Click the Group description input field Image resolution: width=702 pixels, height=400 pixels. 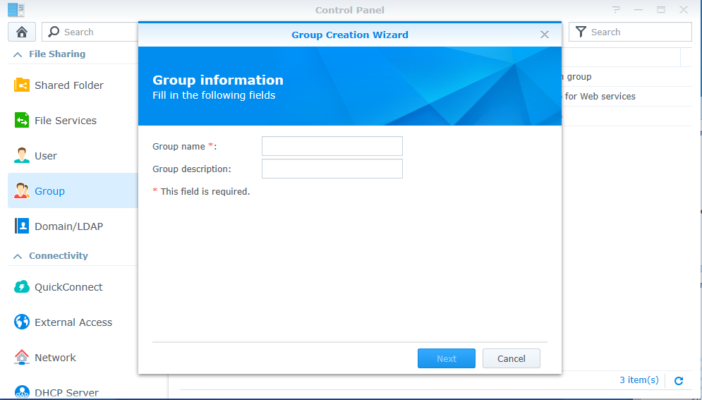332,169
